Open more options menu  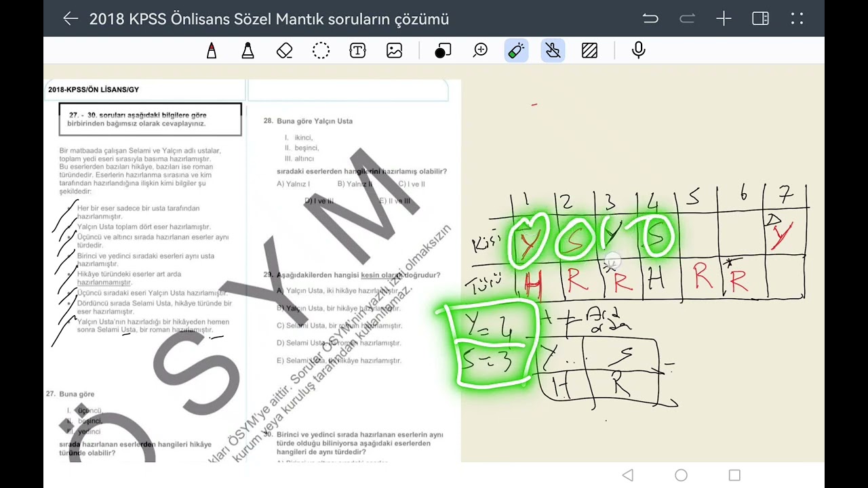(797, 19)
